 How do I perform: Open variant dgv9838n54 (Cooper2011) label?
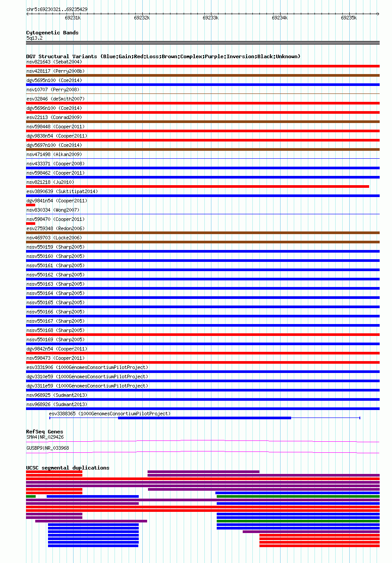click(x=57, y=136)
